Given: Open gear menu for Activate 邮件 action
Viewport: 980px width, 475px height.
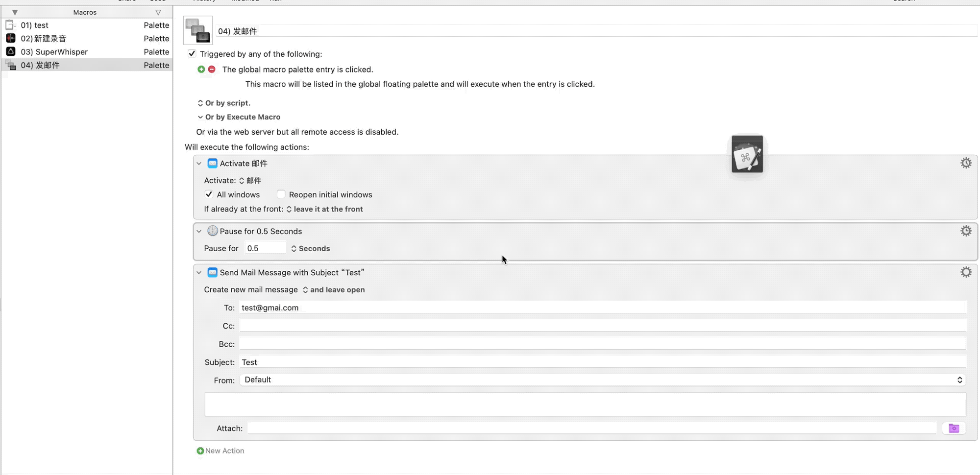Looking at the screenshot, I should (966, 163).
